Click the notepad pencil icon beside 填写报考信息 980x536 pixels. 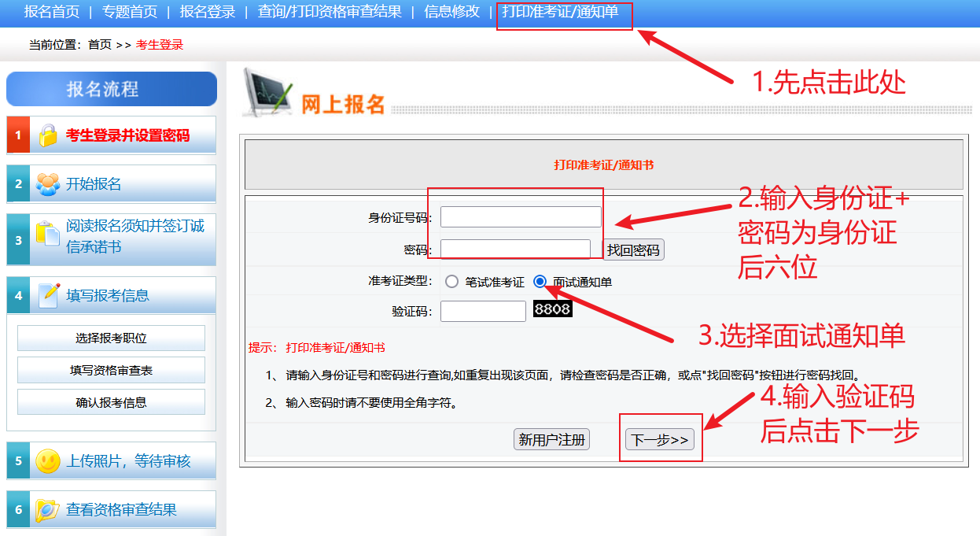(49, 295)
